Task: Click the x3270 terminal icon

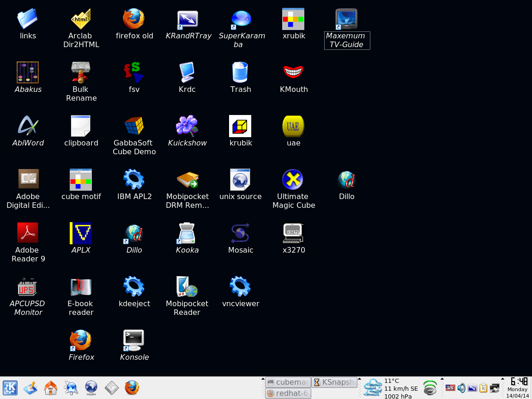Action: coord(294,233)
